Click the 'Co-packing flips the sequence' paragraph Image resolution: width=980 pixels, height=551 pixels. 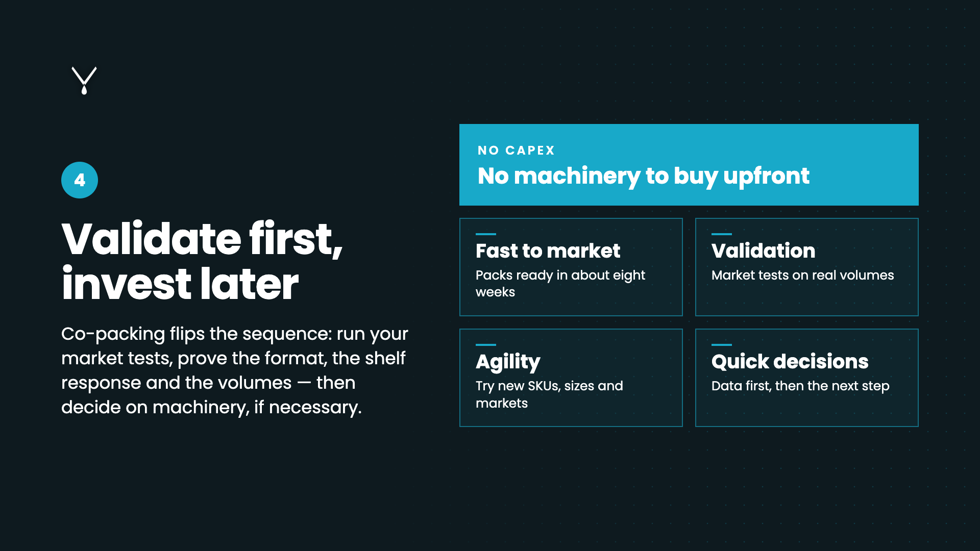235,370
